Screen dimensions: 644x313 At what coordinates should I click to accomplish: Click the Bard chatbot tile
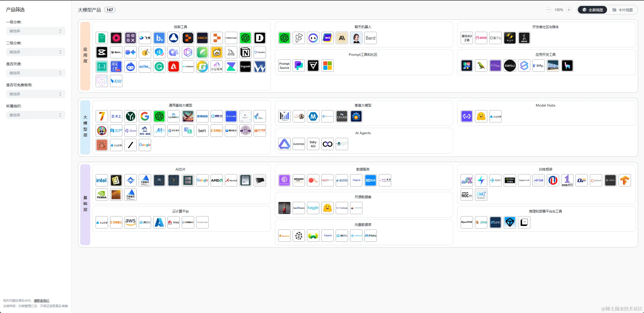pyautogui.click(x=370, y=38)
